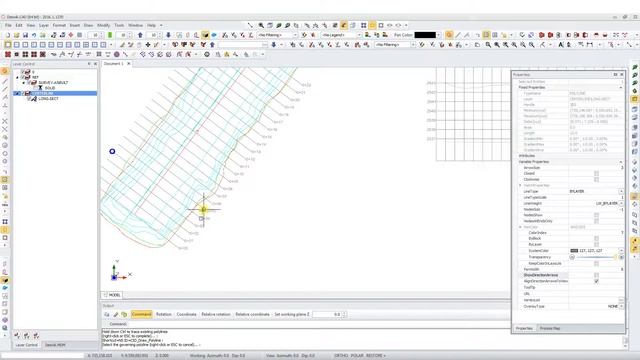Click the red four-squares icon in third toolbar row
This screenshot has height=360, width=640.
pos(8,54)
